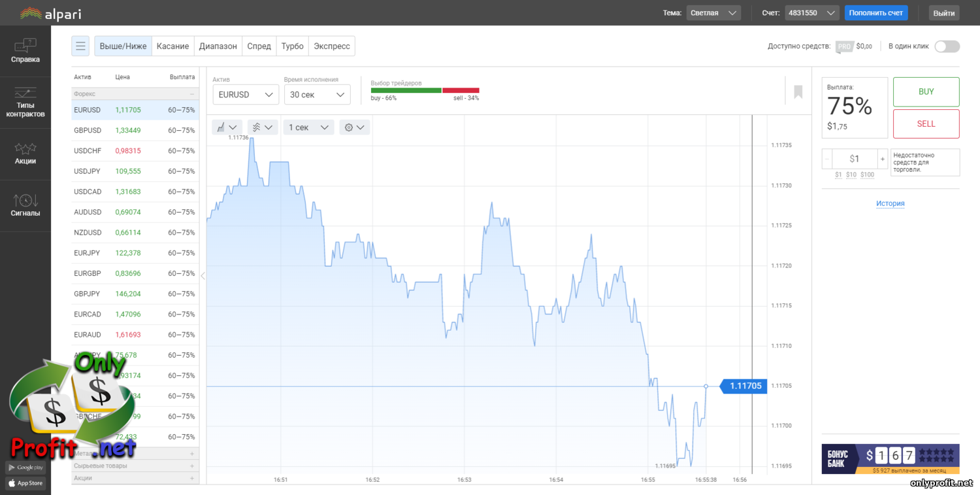980x495 pixels.
Task: Open the История link
Action: pyautogui.click(x=890, y=203)
